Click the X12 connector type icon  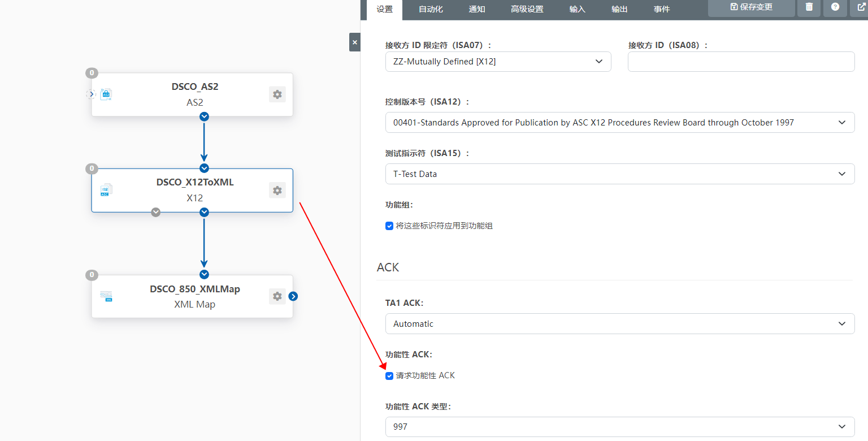(106, 190)
